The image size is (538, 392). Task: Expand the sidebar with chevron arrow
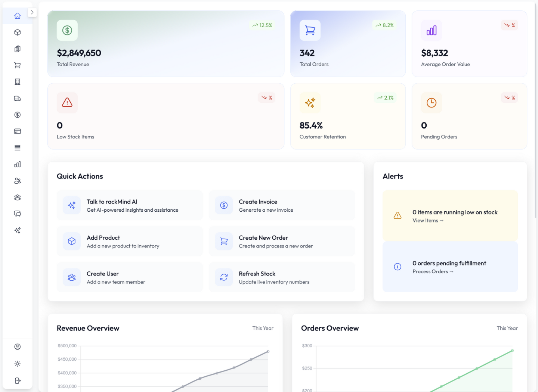click(32, 12)
